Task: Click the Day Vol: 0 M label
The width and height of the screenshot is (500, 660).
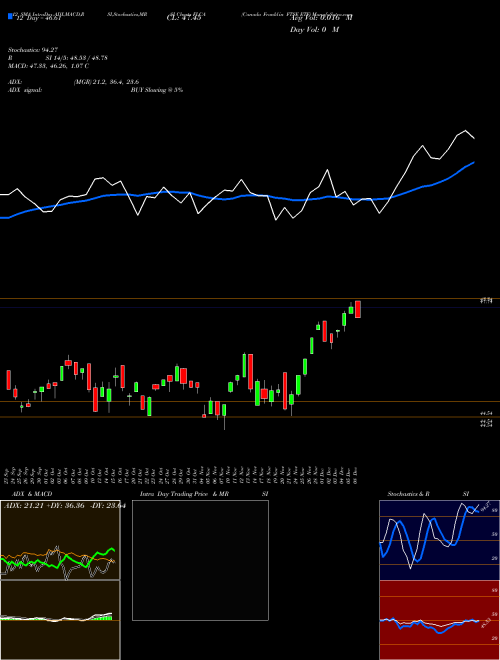Action: click(x=314, y=29)
